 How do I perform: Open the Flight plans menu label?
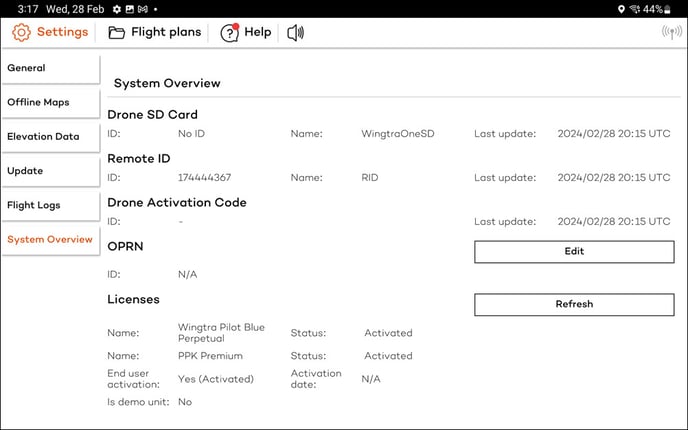[166, 32]
